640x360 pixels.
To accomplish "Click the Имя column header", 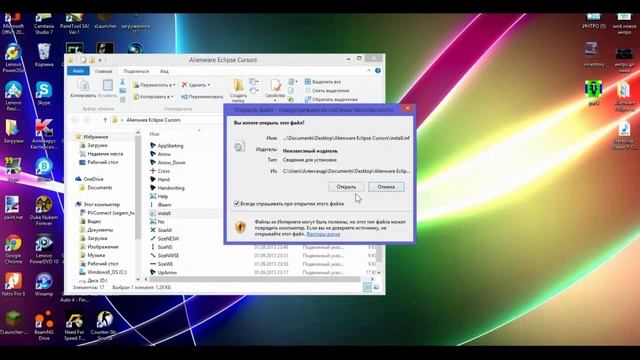I will 154,134.
